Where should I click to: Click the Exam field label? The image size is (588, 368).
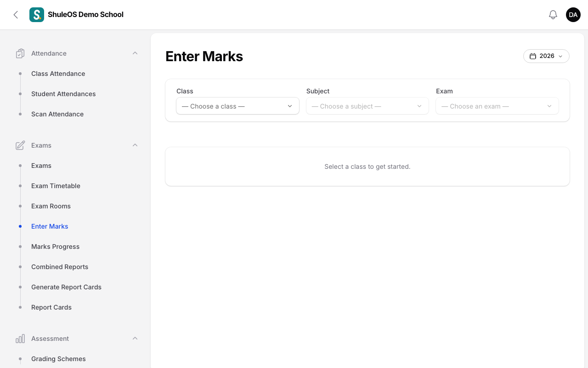(444, 91)
